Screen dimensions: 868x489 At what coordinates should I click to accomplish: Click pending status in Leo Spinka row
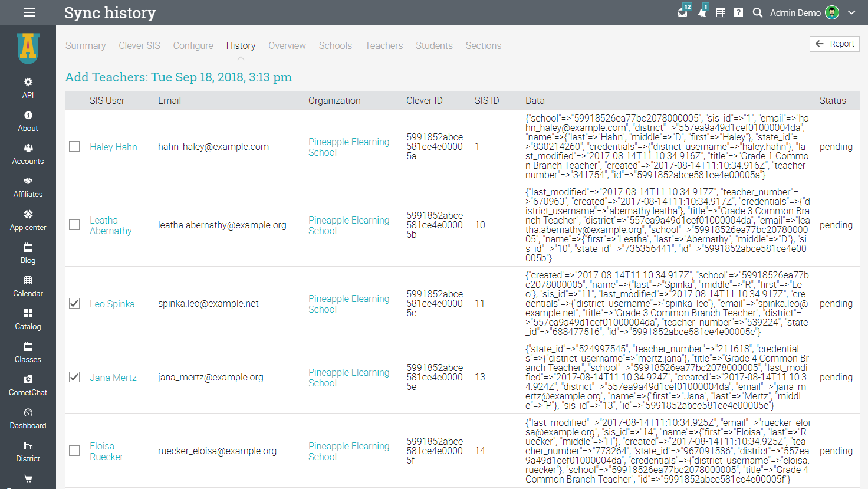click(836, 303)
